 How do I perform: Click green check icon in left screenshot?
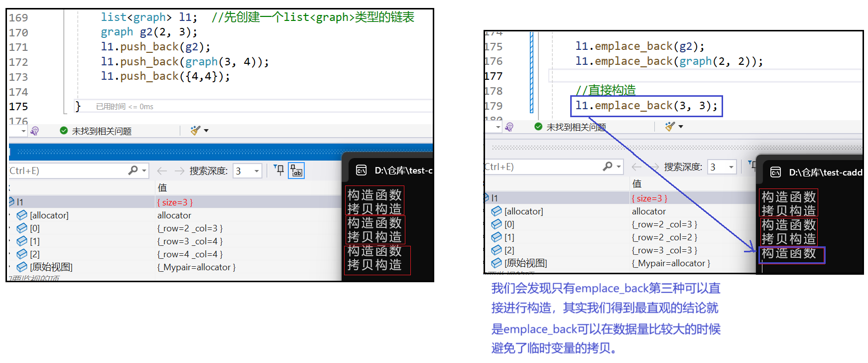tap(64, 131)
